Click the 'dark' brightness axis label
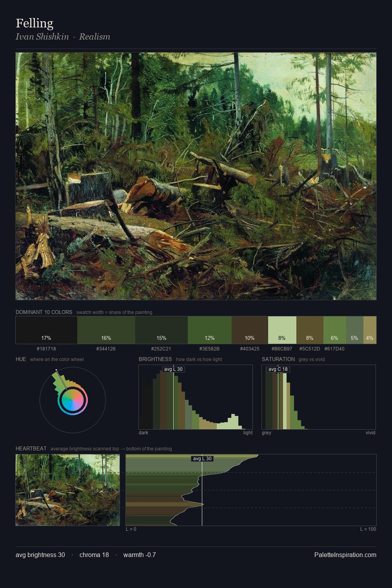The height and width of the screenshot is (588, 392). pos(143,433)
